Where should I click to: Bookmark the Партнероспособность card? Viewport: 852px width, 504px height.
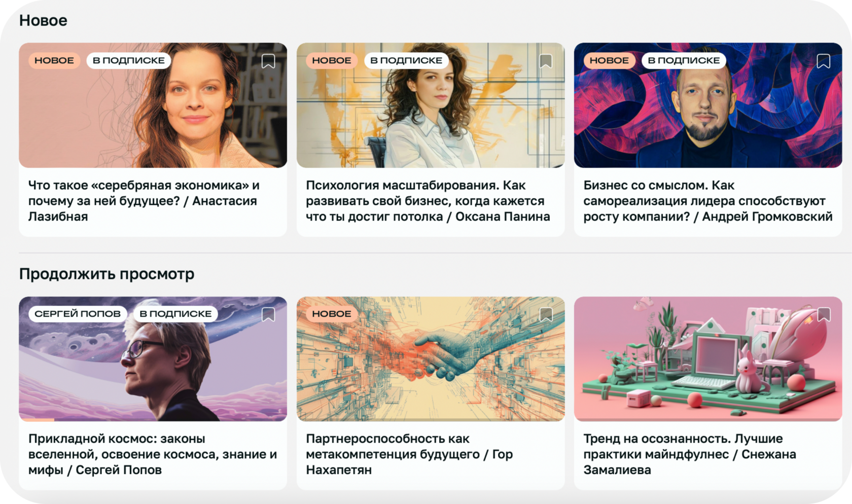pyautogui.click(x=546, y=314)
